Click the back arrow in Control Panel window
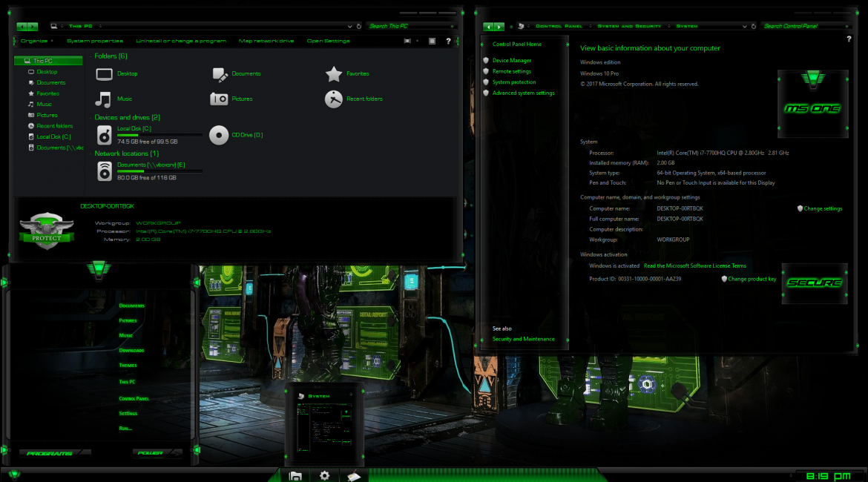868x482 pixels. tap(488, 27)
